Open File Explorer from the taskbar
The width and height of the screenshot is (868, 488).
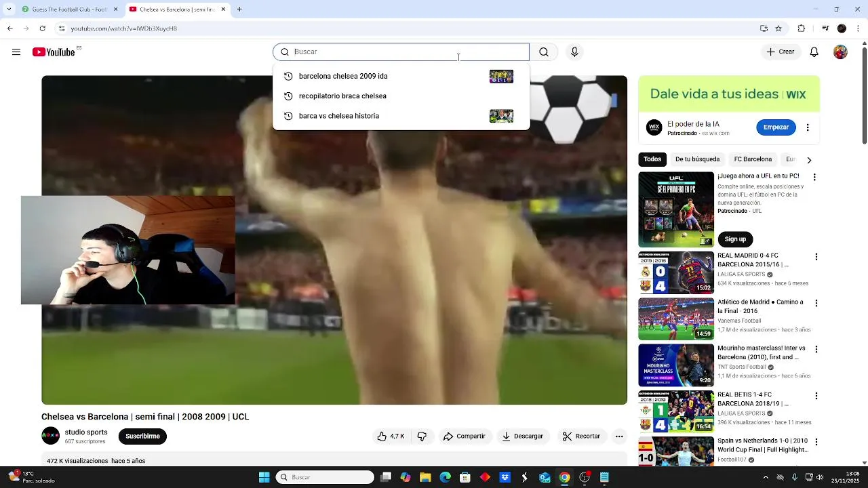(425, 477)
